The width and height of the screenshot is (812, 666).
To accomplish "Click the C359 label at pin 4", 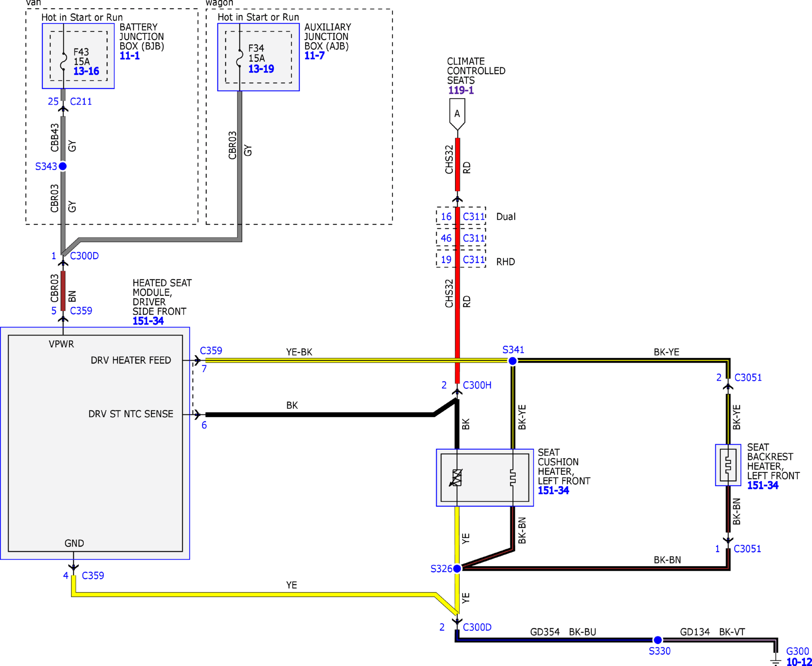I will click(x=93, y=576).
